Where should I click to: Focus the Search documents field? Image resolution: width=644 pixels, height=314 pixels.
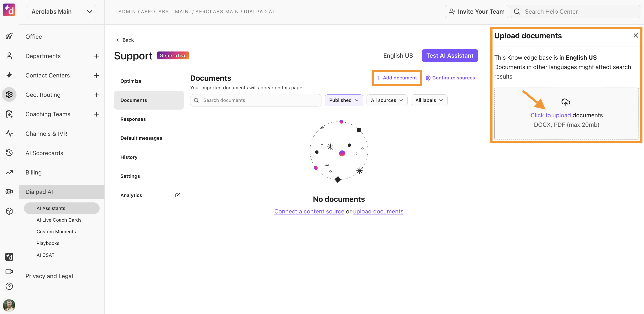pyautogui.click(x=256, y=100)
